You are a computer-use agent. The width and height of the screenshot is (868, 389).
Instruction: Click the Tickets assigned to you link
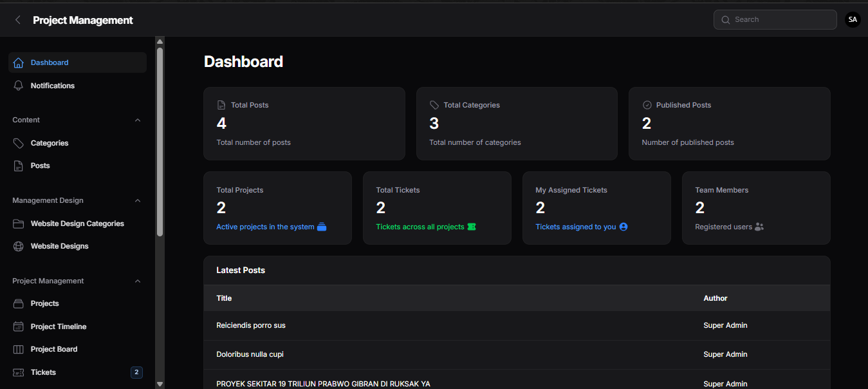pos(575,227)
